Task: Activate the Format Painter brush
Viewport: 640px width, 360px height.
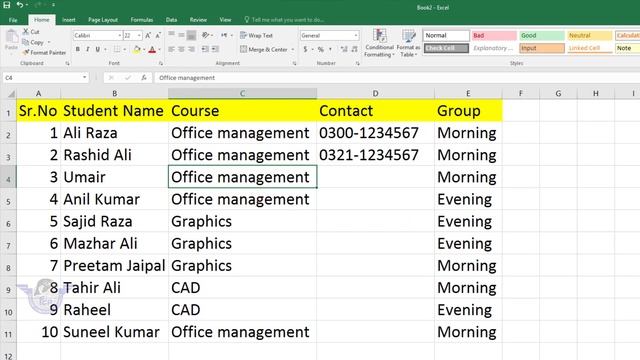Action: pos(26,52)
